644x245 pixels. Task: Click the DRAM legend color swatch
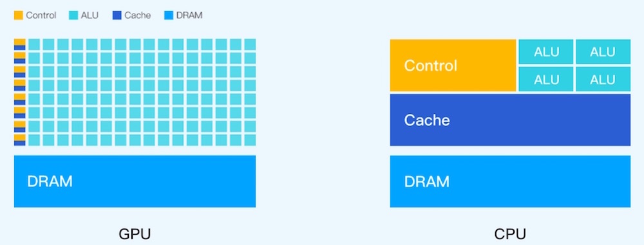click(168, 15)
